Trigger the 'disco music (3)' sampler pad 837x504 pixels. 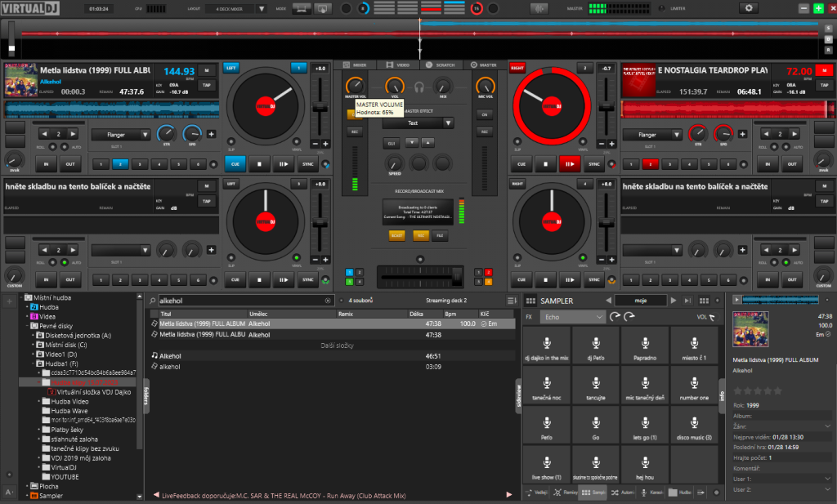point(693,425)
